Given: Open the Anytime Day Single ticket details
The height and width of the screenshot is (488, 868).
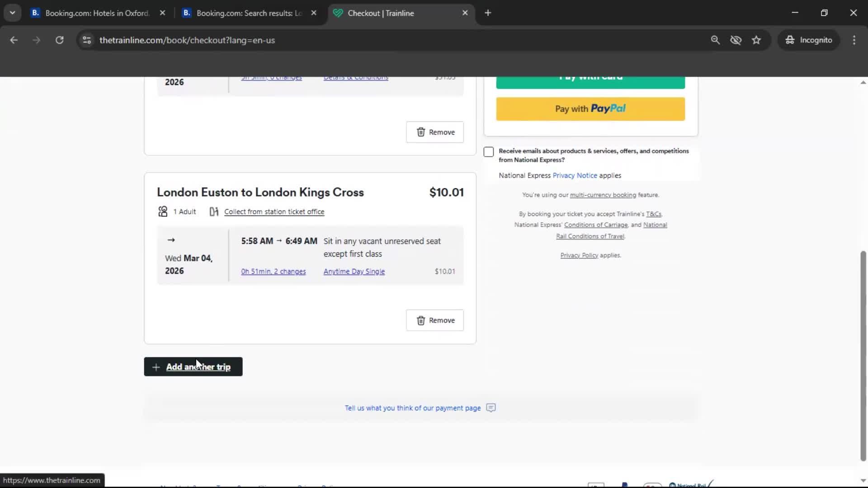Looking at the screenshot, I should click(354, 271).
